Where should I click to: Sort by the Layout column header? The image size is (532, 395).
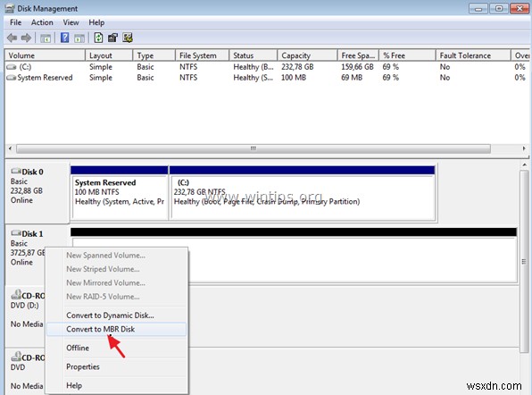pos(109,55)
